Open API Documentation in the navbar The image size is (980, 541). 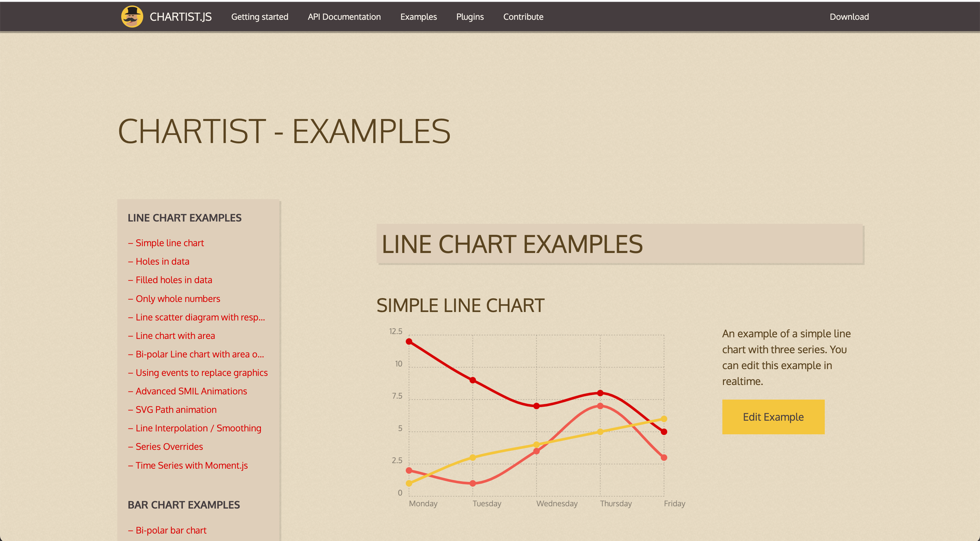pyautogui.click(x=344, y=17)
